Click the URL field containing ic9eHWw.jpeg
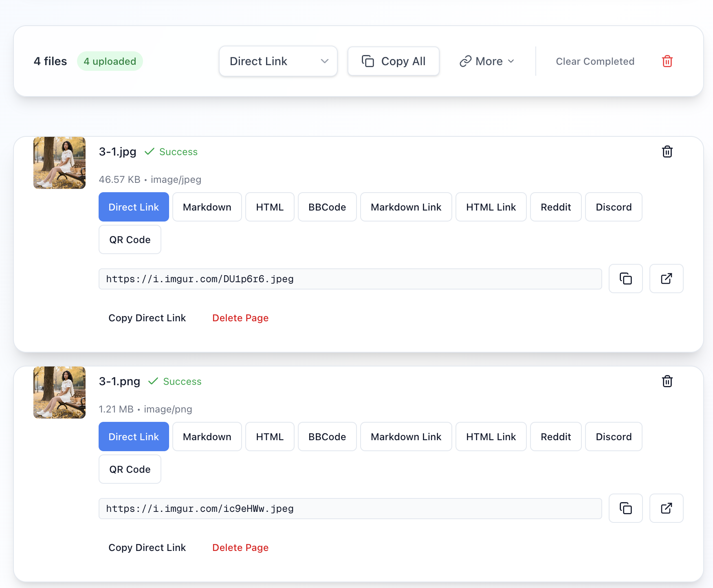The image size is (713, 588). [350, 509]
